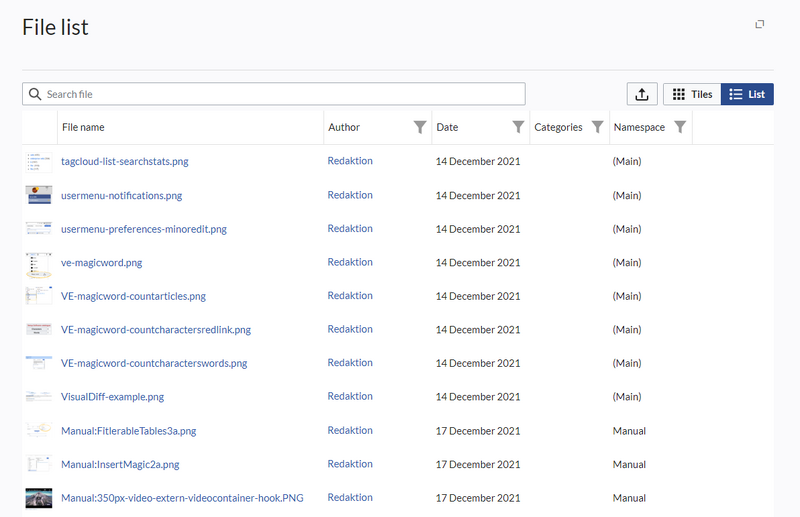The image size is (800, 517).
Task: Click the expand icon at top right
Action: point(760,24)
